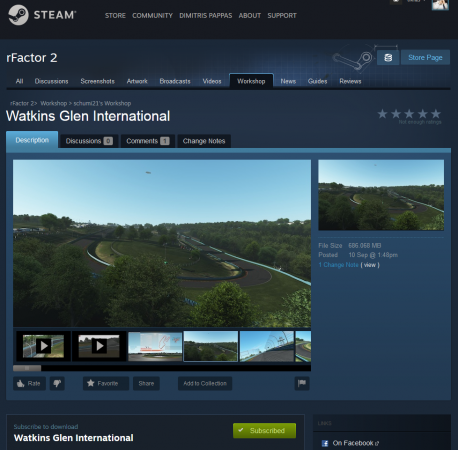This screenshot has height=450, width=458.
Task: Open the Change Notes tab
Action: click(204, 141)
